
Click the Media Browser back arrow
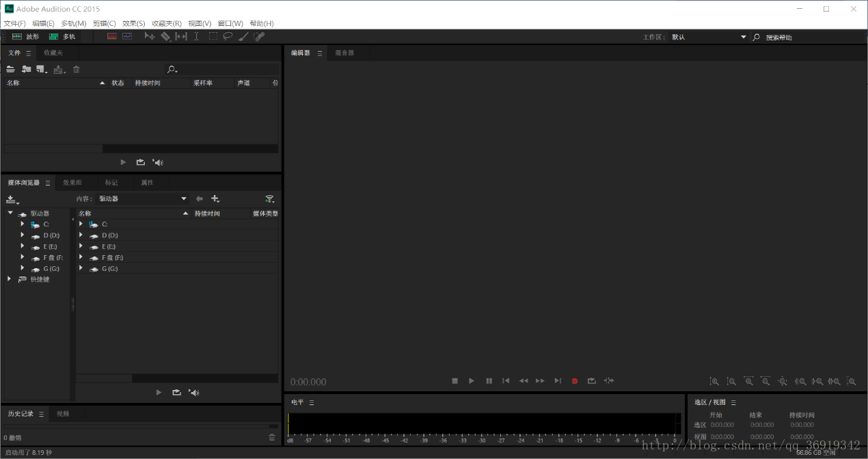(x=200, y=198)
